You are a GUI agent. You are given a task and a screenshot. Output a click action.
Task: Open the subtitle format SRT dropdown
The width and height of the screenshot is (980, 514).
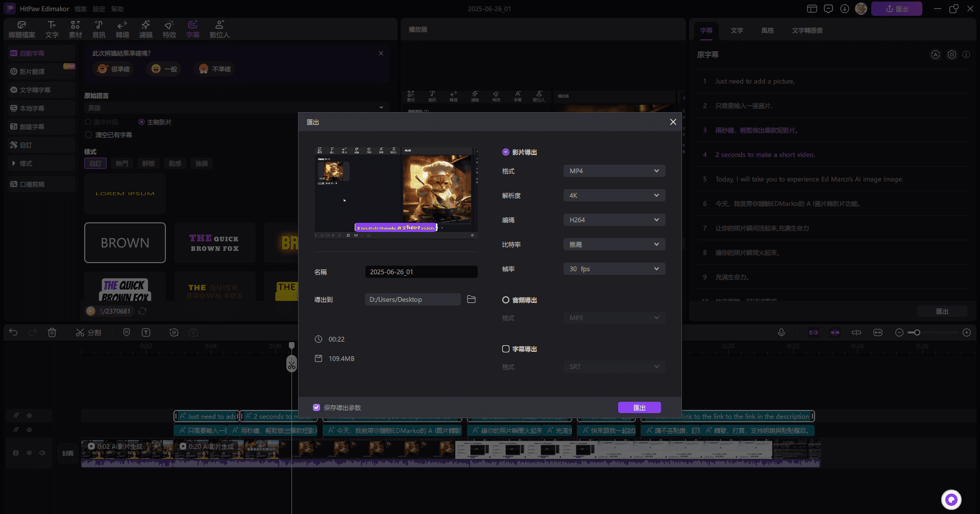pos(614,367)
